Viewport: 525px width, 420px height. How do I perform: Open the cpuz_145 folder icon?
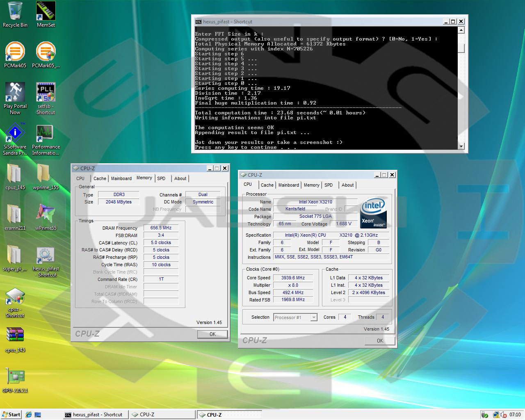point(15,177)
